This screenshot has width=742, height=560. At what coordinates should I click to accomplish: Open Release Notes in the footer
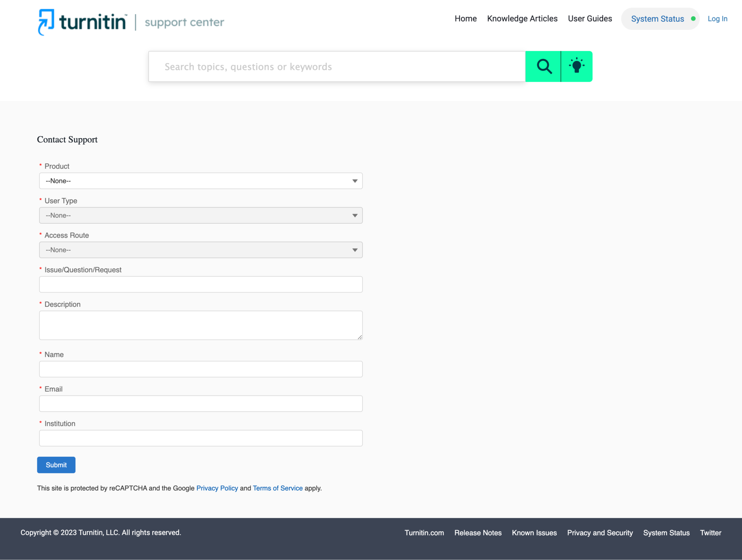(x=478, y=532)
